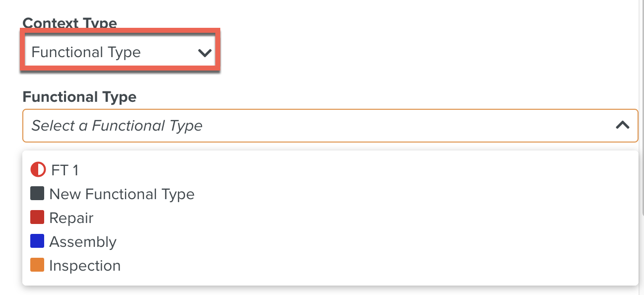
Task: Click the Functional Type heading label
Action: coord(79,97)
